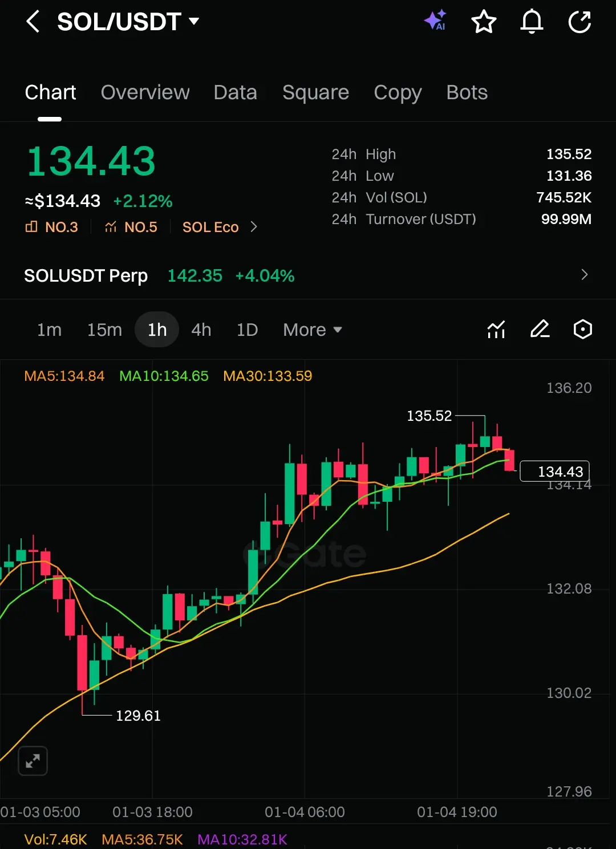Image resolution: width=616 pixels, height=849 pixels.
Task: Select the 4h timeframe
Action: pyautogui.click(x=201, y=330)
